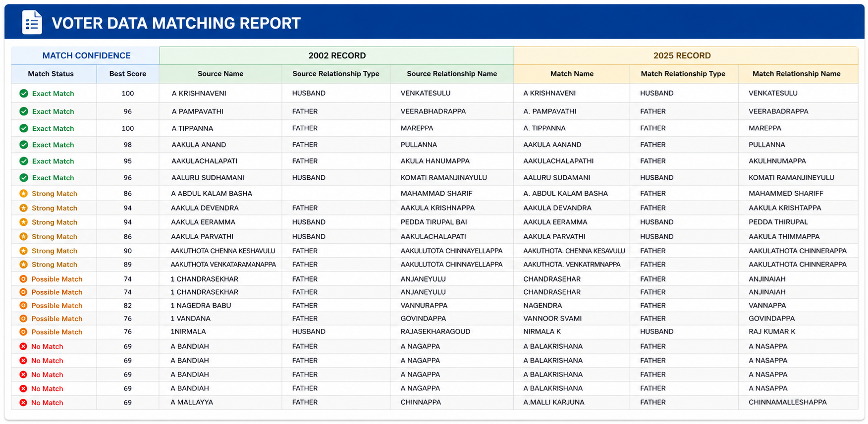Click green check icon in A KRISHNAVENI row
This screenshot has height=424, width=868.
pos(24,93)
